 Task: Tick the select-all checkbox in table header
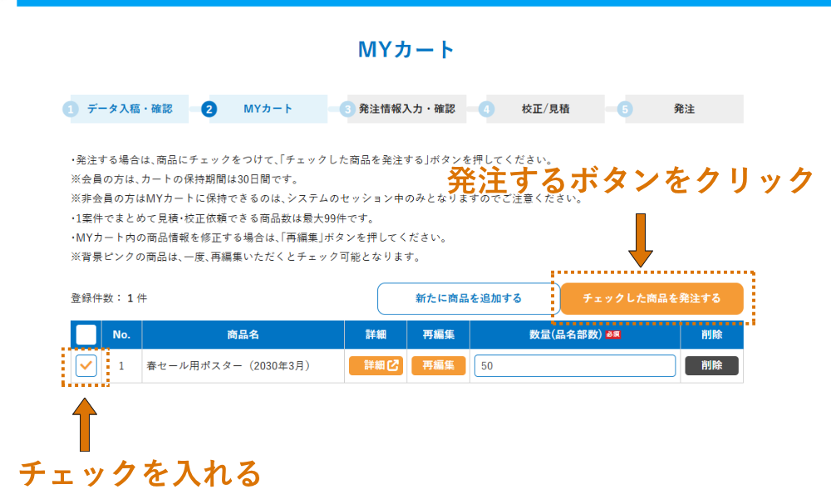[86, 335]
